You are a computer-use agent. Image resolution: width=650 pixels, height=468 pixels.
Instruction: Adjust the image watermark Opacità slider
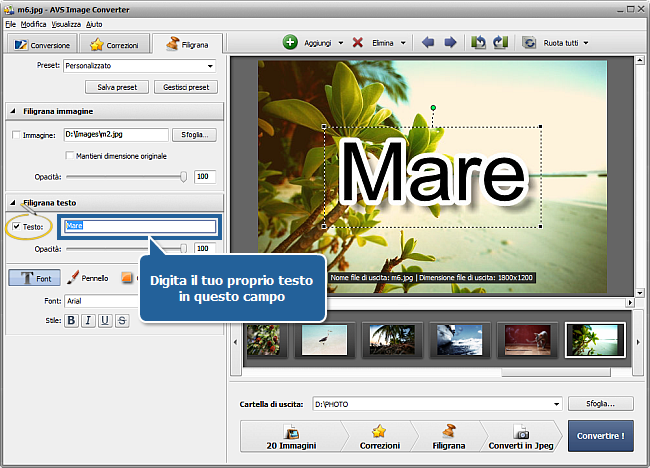tap(183, 176)
